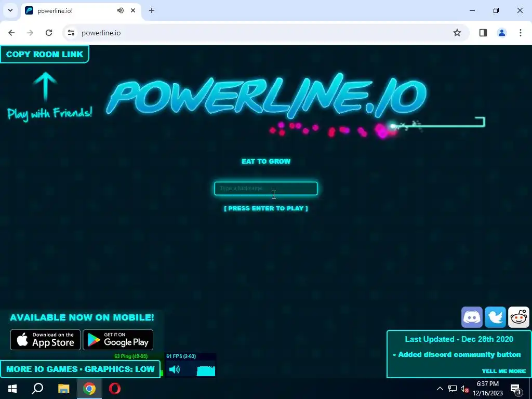532x399 pixels.
Task: Click the EAT TO GROW text
Action: [266, 162]
